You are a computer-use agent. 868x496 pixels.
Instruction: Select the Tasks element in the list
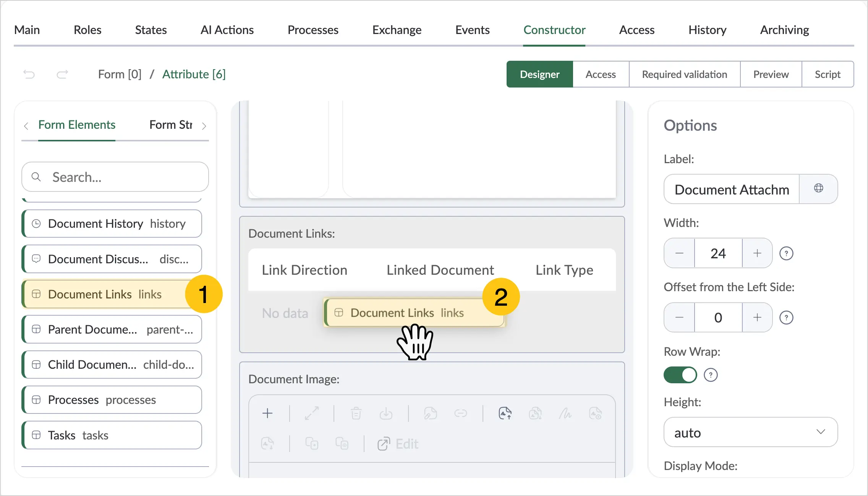click(112, 435)
